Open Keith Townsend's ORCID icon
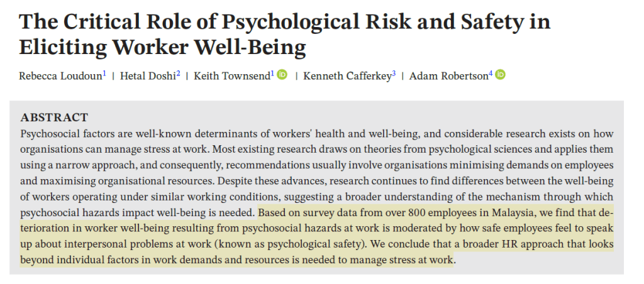 282,75
